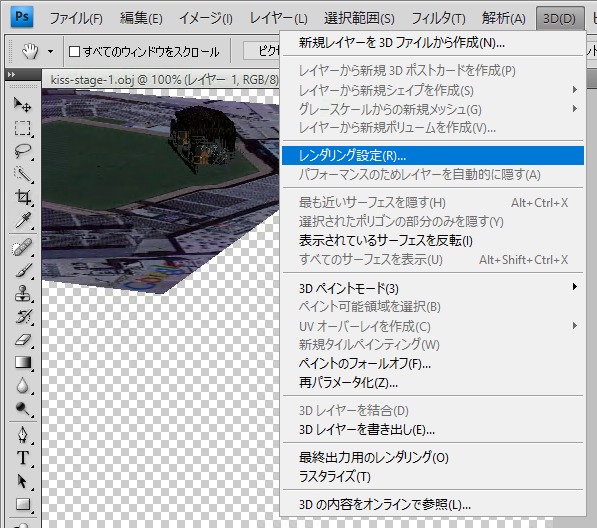Select the Lasso tool

(x=22, y=151)
